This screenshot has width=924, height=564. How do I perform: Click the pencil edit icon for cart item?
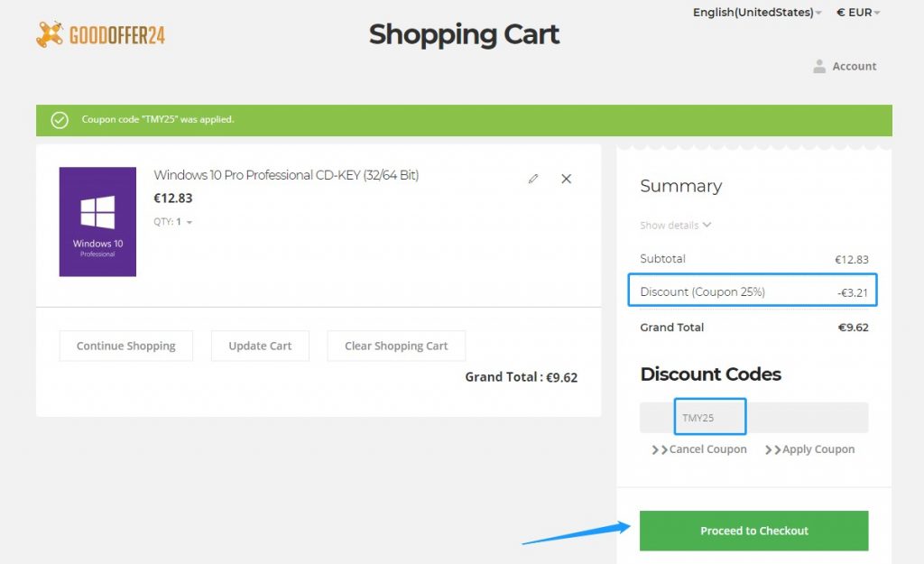point(533,179)
